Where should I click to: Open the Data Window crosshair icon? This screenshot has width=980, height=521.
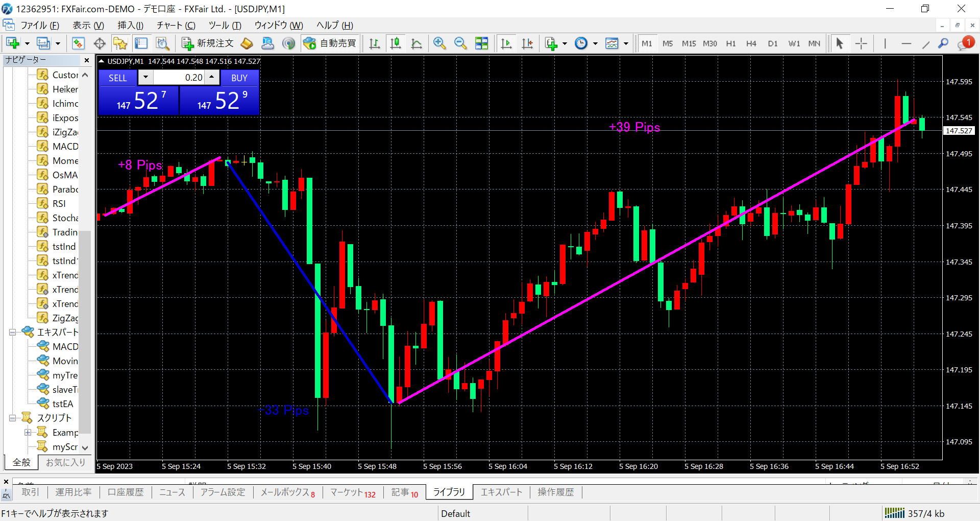pos(100,43)
